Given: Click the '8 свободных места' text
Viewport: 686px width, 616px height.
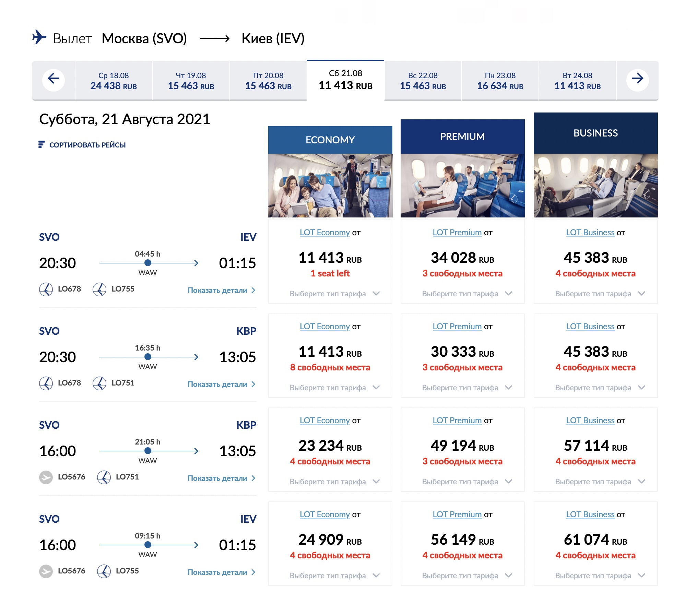Looking at the screenshot, I should click(330, 367).
